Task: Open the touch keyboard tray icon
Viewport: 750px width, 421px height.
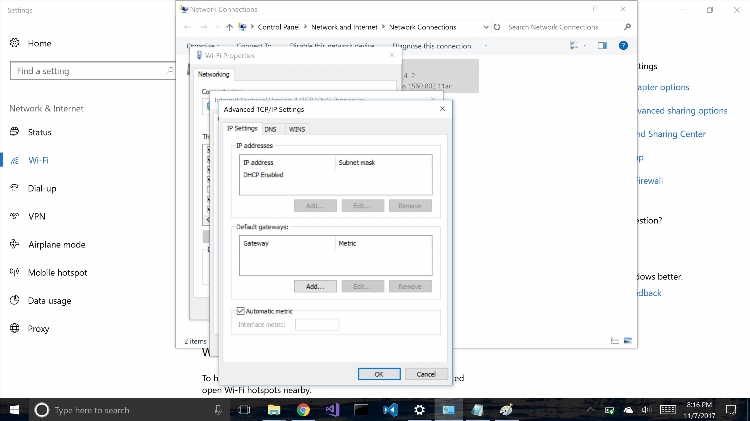Action: 668,410
